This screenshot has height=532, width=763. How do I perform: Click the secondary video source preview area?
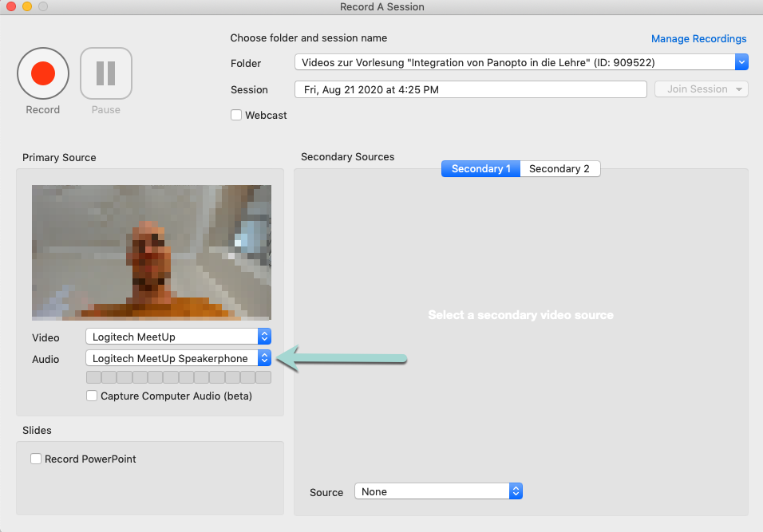[x=520, y=315]
